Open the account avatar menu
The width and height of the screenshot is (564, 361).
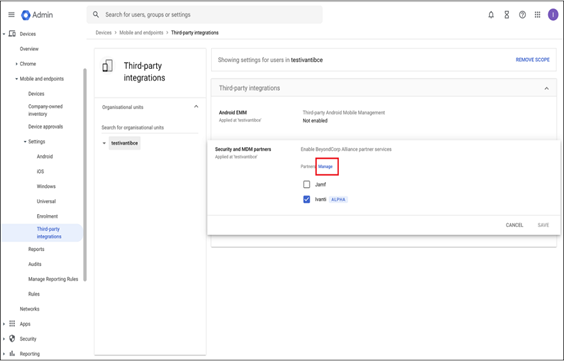coord(553,15)
